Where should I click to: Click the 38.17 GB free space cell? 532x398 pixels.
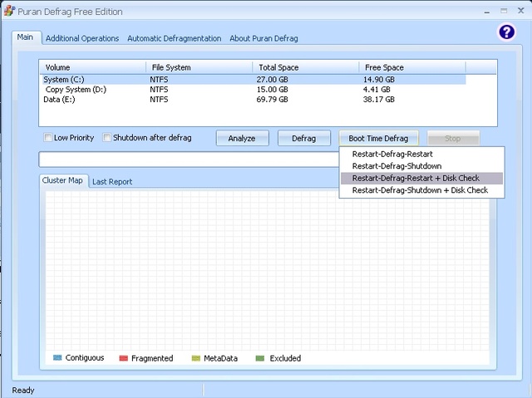pos(379,100)
